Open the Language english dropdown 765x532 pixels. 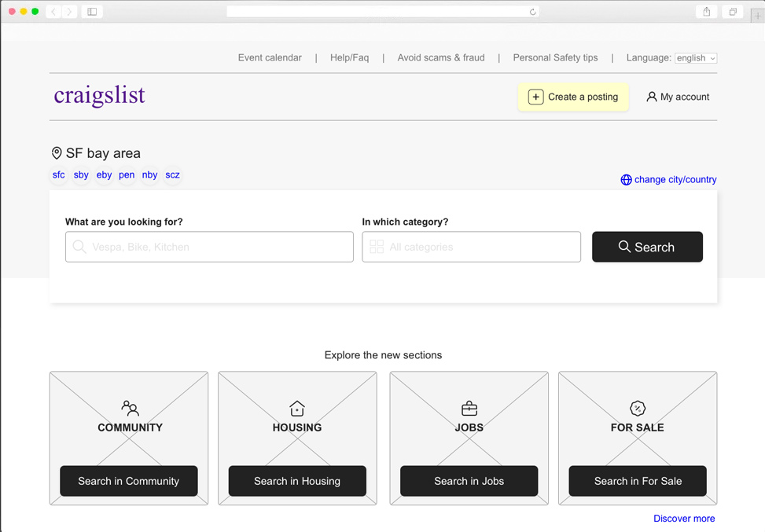(696, 58)
